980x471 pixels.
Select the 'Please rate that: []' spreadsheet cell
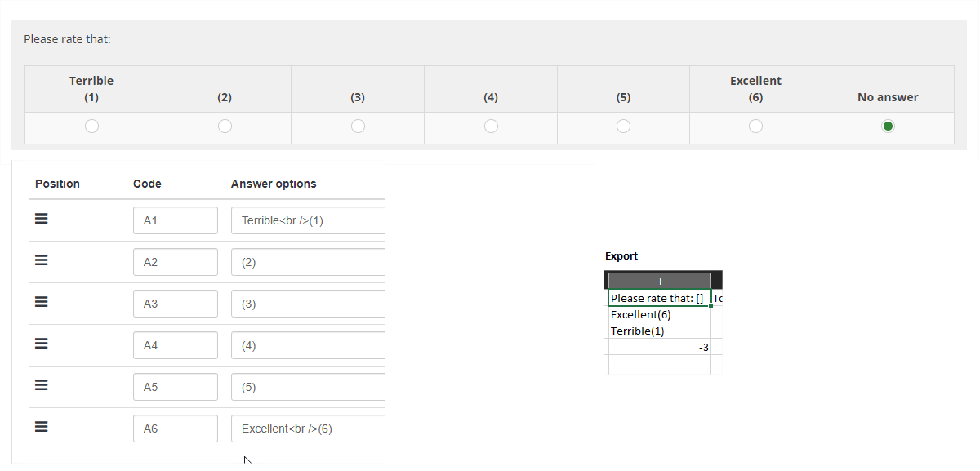[x=659, y=298]
